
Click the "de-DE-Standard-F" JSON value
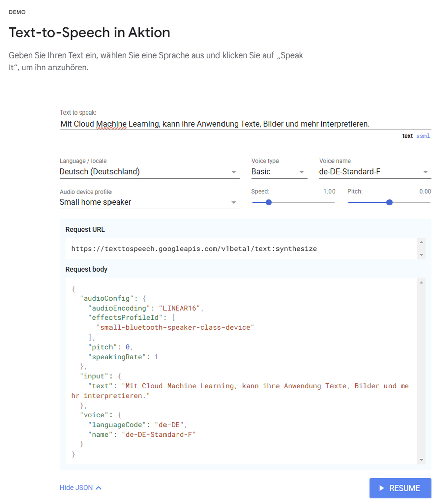coord(158,434)
